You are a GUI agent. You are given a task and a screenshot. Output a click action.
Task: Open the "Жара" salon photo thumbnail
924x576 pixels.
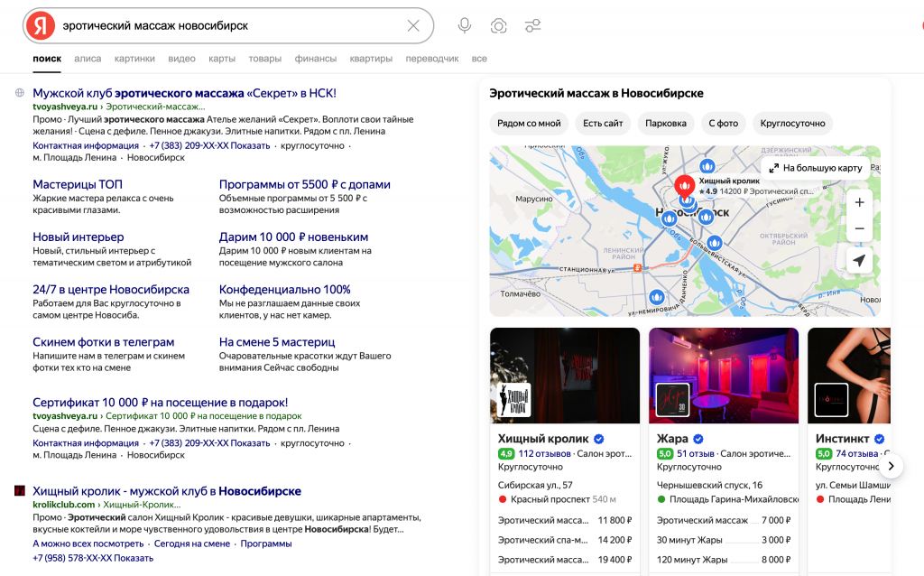(x=723, y=375)
